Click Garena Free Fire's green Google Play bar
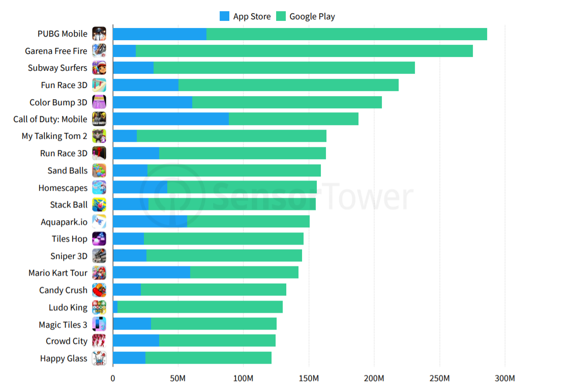This screenshot has width=572, height=392. click(304, 51)
